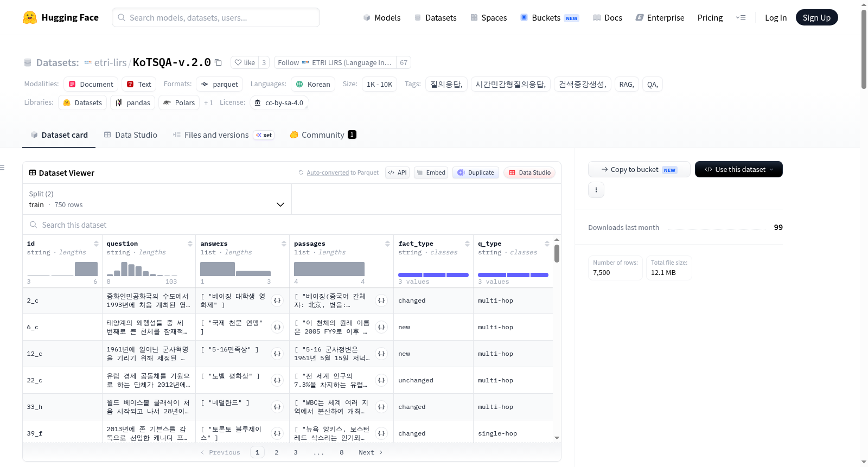Click the Duplicate button
868x467 pixels.
tap(476, 172)
